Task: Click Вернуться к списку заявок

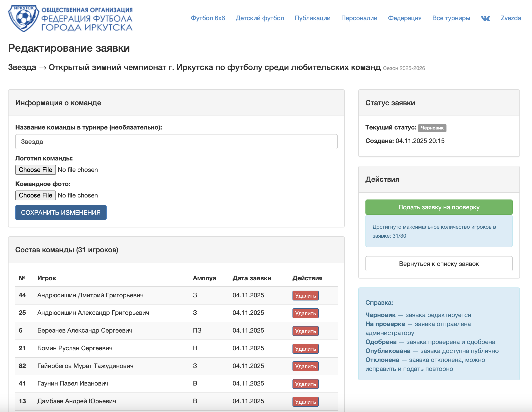Action: (439, 264)
